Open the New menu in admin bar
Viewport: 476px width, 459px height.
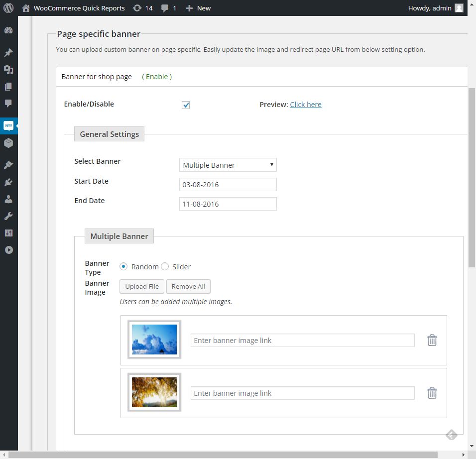coord(198,8)
